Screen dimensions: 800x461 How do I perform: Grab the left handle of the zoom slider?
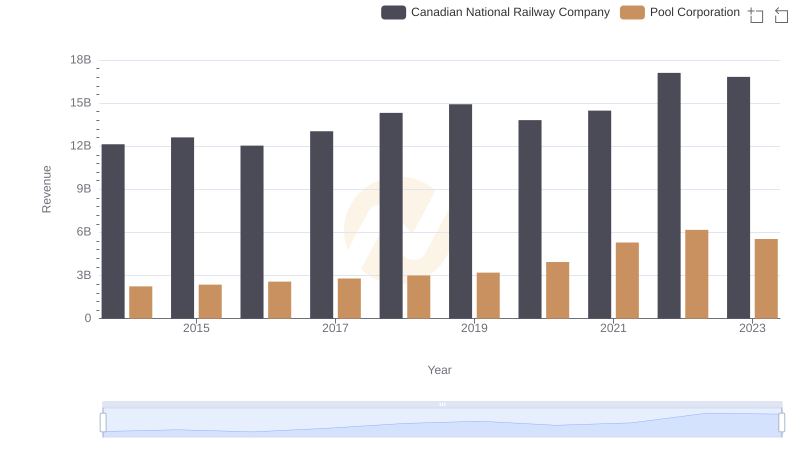(103, 422)
